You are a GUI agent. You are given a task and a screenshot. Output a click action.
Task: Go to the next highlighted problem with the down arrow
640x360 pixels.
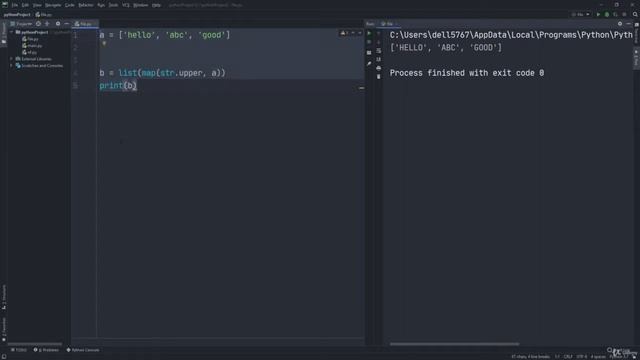click(x=360, y=33)
